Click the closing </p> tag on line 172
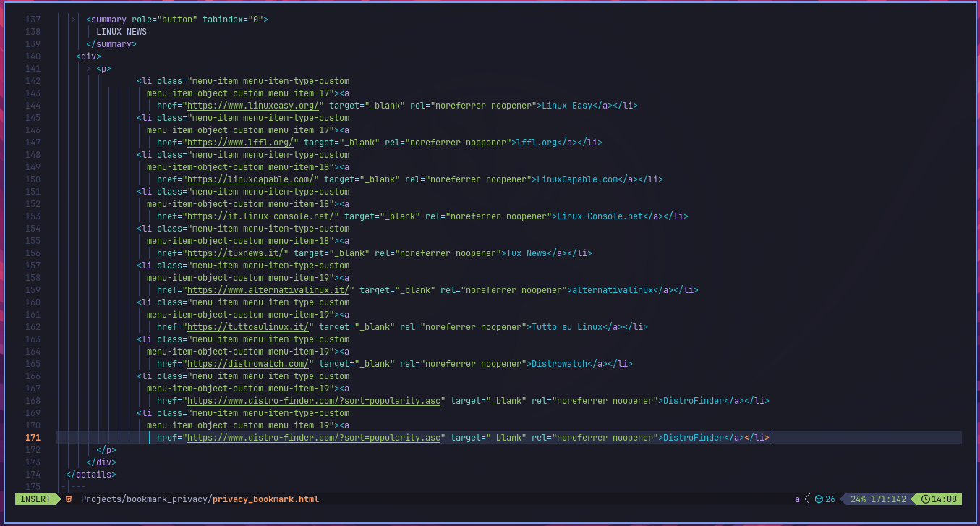The image size is (980, 526). (106, 450)
